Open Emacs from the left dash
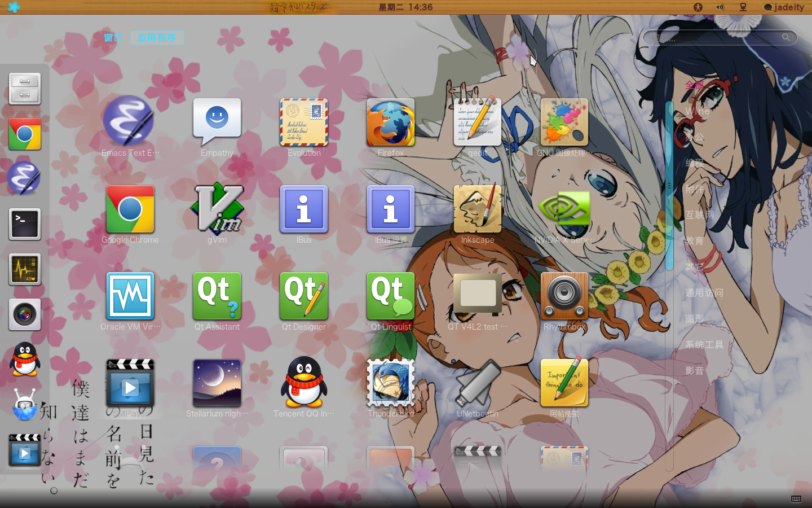The height and width of the screenshot is (508, 812). point(25,179)
